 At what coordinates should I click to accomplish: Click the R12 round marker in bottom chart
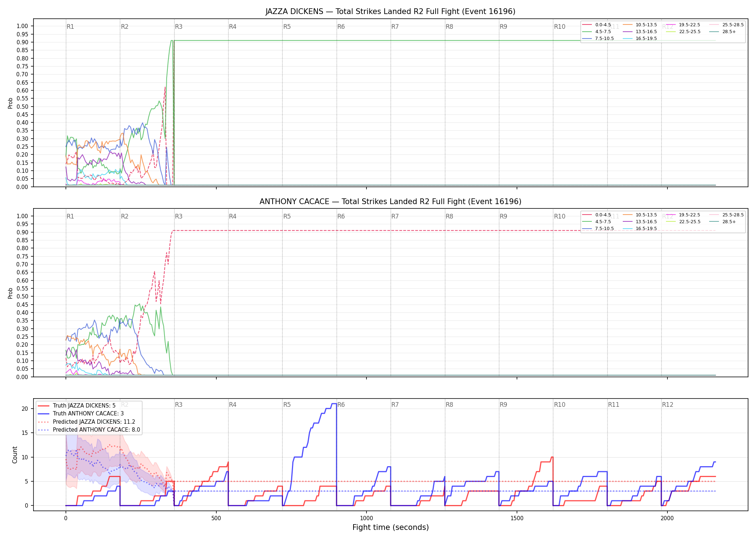pos(667,405)
